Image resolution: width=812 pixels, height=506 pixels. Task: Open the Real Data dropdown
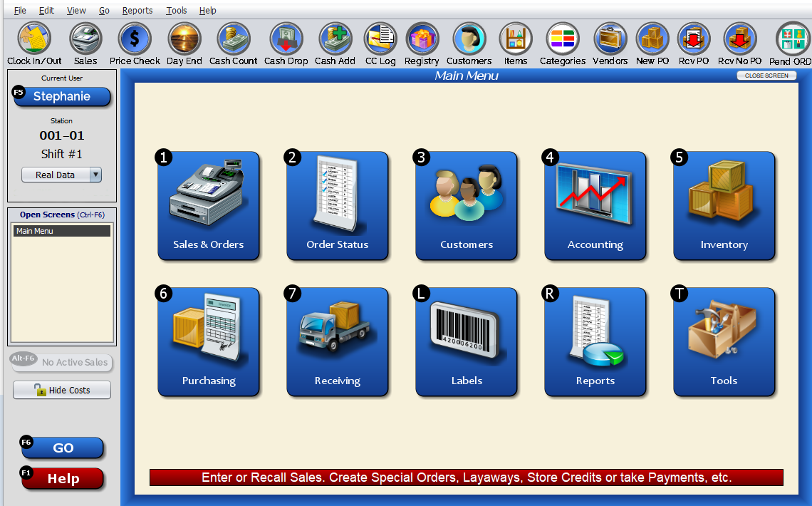tap(61, 174)
